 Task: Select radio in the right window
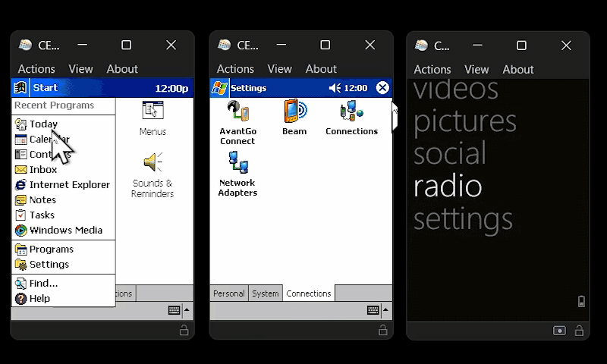448,186
